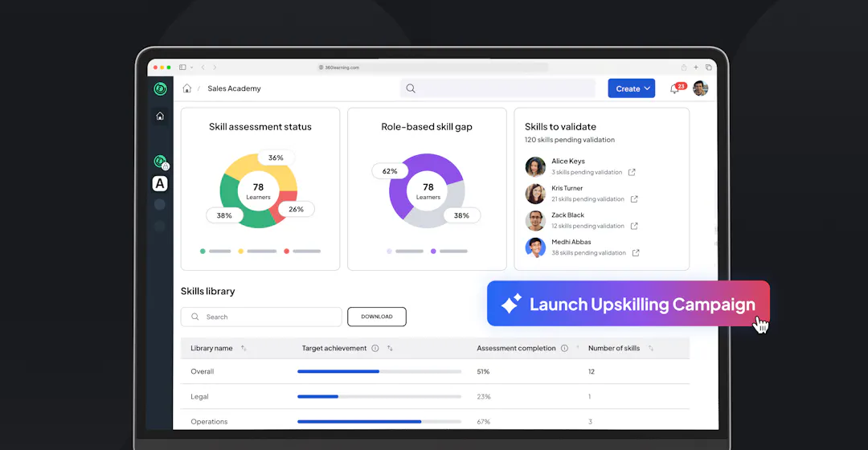Viewport: 868px width, 450px height.
Task: Click the Launch Upskilling Campaign button
Action: point(628,303)
